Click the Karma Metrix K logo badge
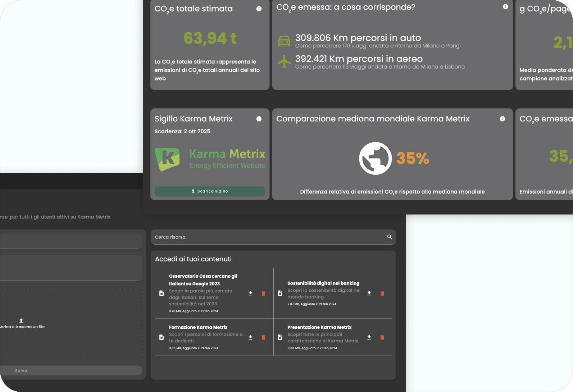 (x=167, y=159)
